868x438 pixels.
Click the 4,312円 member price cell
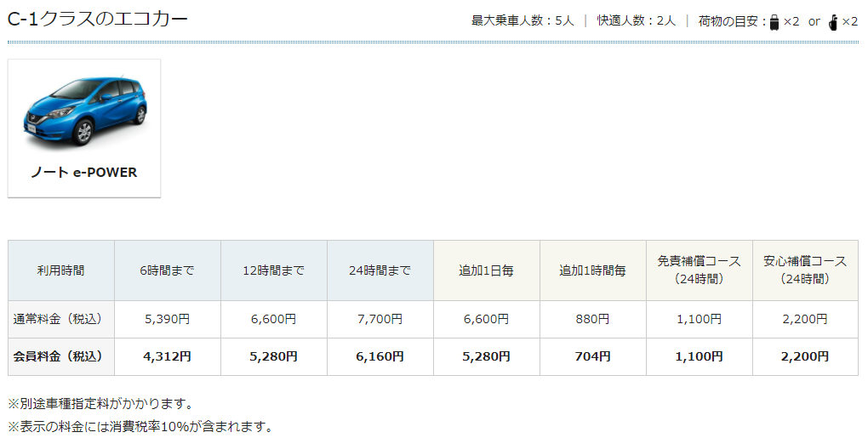[x=168, y=356]
